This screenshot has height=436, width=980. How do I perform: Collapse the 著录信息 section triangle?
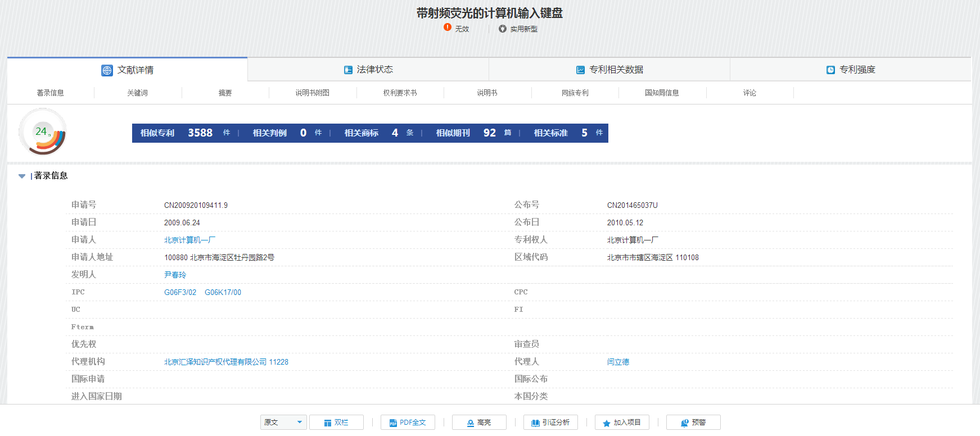[22, 176]
